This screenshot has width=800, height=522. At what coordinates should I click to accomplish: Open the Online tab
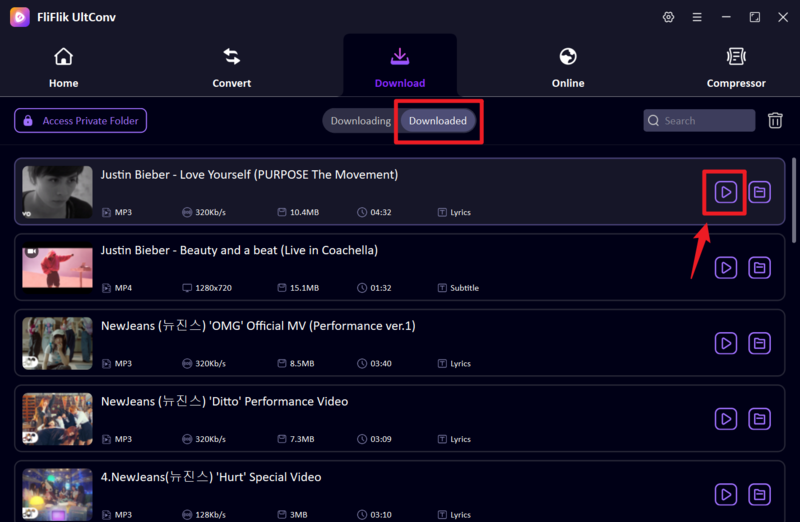click(x=567, y=68)
